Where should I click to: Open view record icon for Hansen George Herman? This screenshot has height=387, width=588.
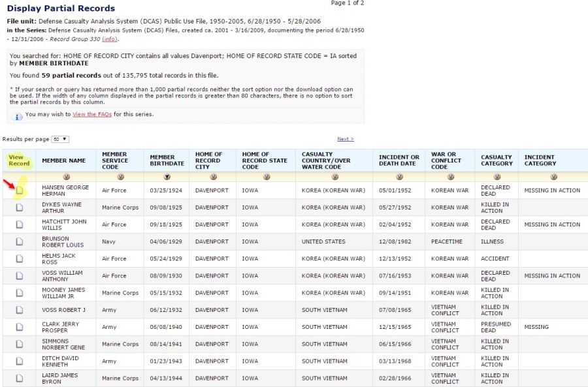[20, 191]
